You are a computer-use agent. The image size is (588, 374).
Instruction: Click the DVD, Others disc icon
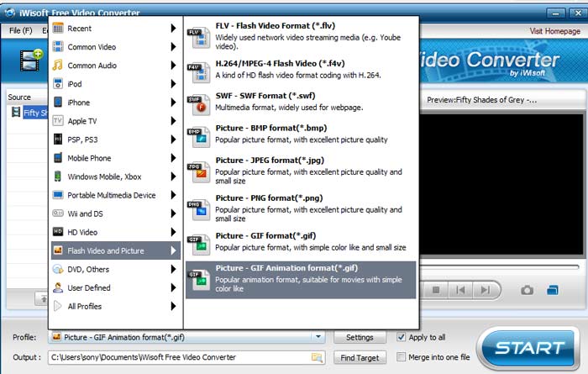tap(58, 269)
